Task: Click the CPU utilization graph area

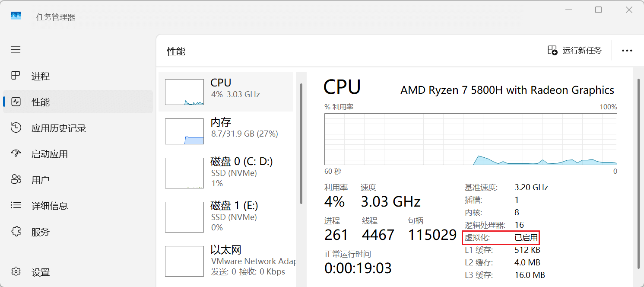Action: (470, 139)
